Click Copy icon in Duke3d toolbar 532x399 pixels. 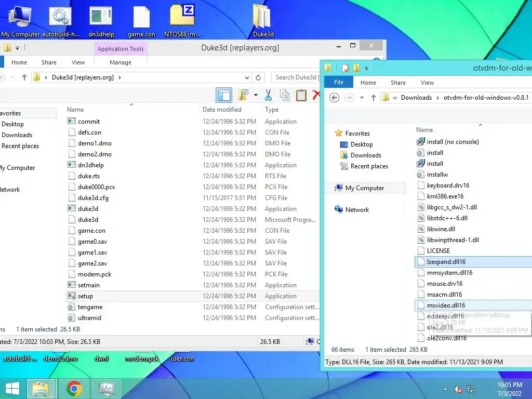pos(285,96)
